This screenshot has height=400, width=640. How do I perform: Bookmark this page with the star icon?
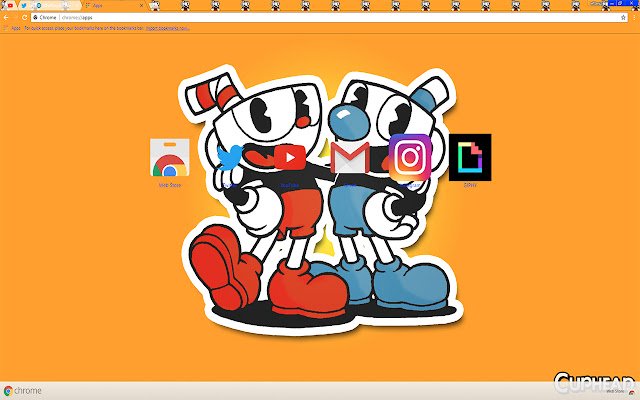623,18
